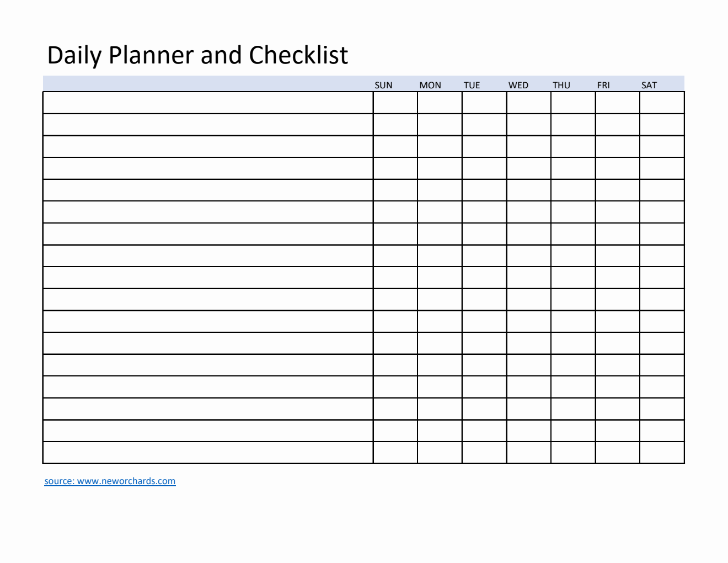The width and height of the screenshot is (728, 563).
Task: Click the last task description row
Action: point(208,453)
